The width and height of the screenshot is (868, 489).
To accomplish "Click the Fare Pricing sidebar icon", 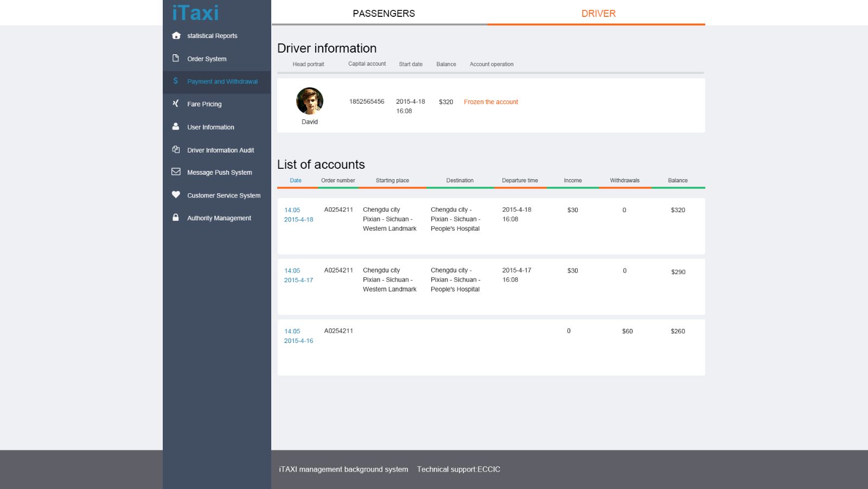I will click(x=176, y=103).
